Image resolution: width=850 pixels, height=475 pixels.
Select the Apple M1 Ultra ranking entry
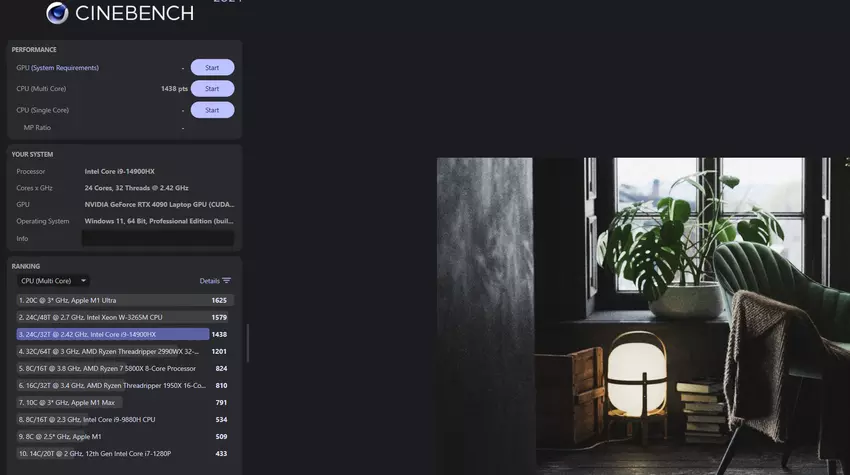[x=112, y=300]
